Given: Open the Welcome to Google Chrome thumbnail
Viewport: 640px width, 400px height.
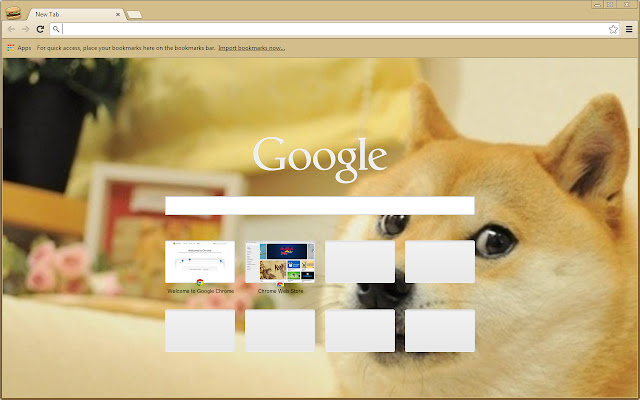Looking at the screenshot, I should (200, 262).
